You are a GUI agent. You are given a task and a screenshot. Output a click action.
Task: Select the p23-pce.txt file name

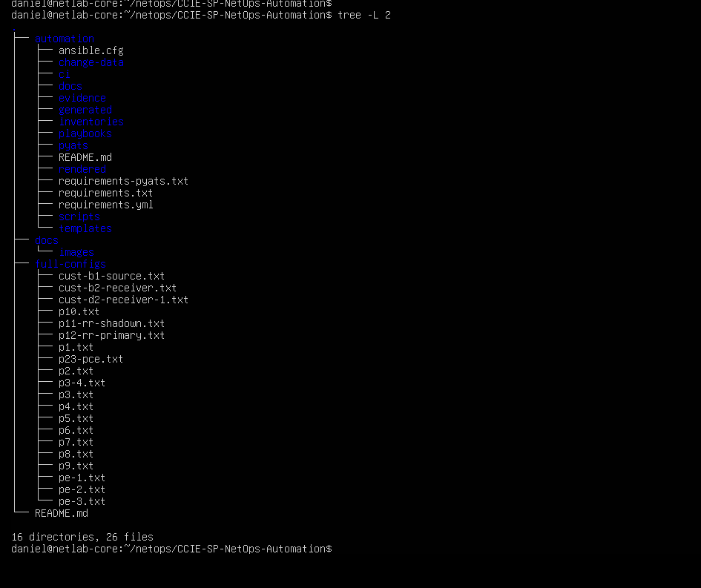tap(90, 359)
